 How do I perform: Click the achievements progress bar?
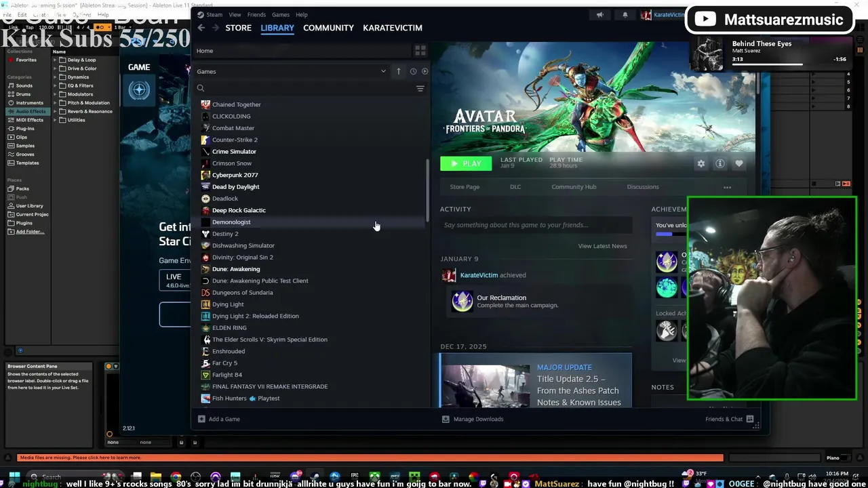coord(671,235)
